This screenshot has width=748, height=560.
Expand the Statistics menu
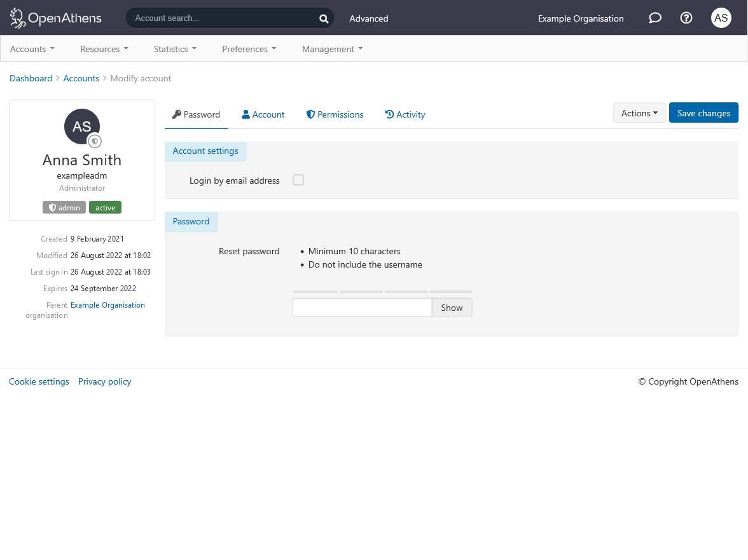tap(175, 49)
